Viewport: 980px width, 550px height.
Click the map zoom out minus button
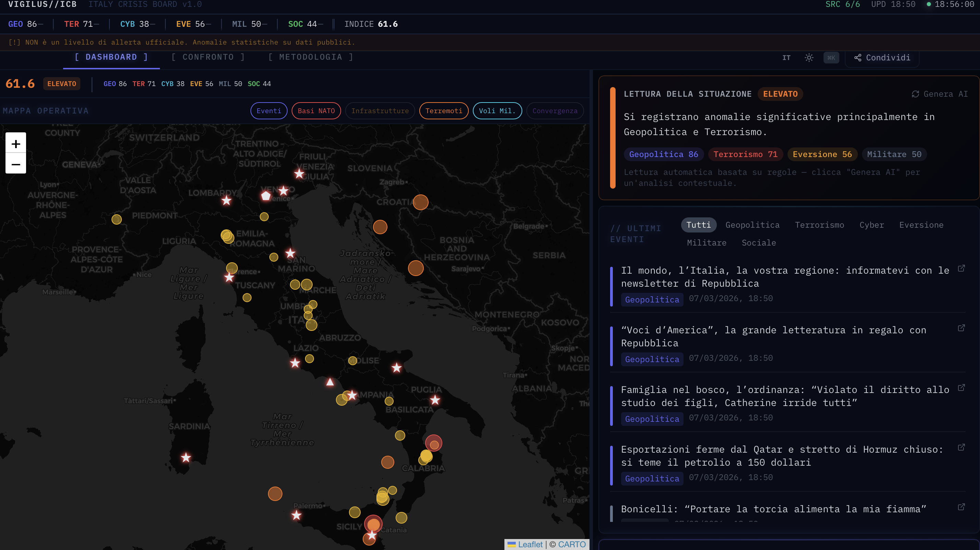click(15, 164)
